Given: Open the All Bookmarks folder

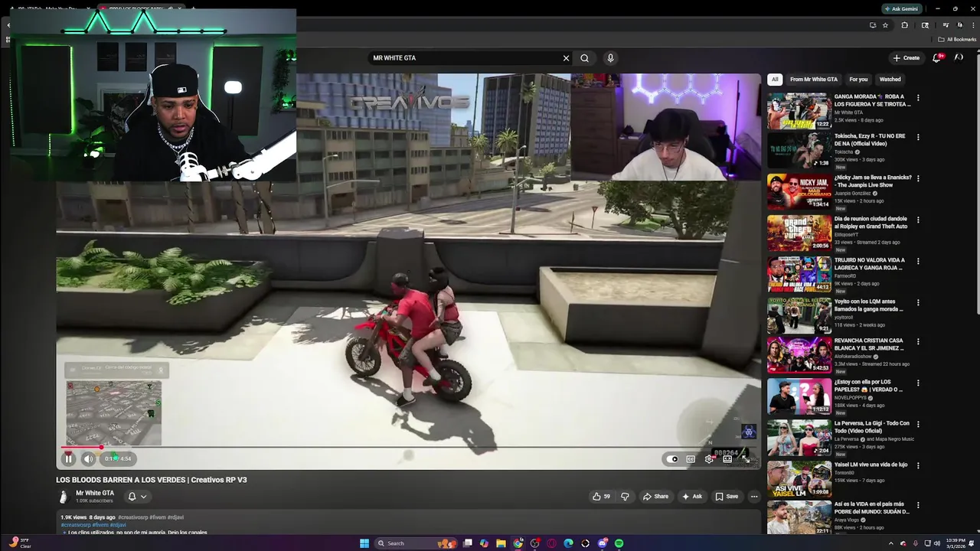Looking at the screenshot, I should pyautogui.click(x=957, y=40).
